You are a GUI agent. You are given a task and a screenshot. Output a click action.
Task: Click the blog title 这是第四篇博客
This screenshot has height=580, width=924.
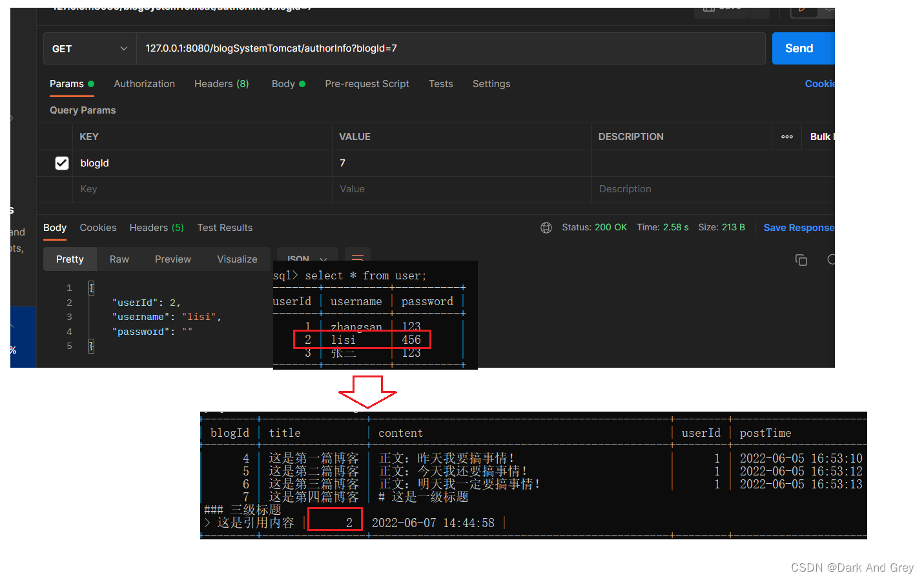click(314, 497)
